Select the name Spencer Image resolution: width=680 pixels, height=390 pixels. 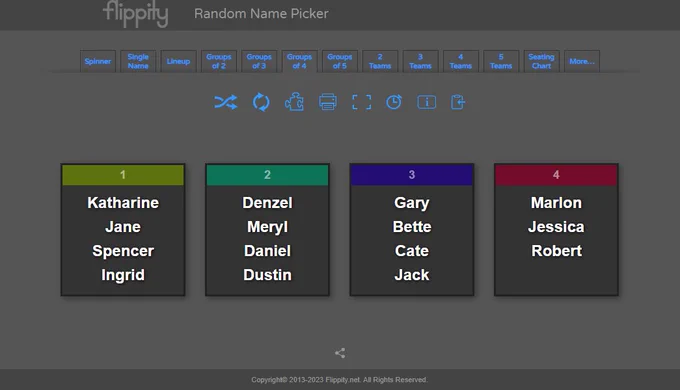123,251
